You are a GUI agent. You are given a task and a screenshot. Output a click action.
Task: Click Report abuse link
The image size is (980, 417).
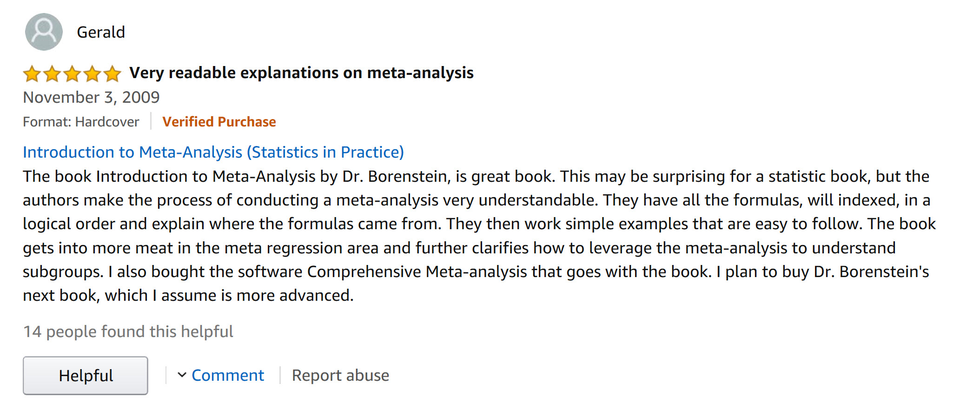pyautogui.click(x=340, y=375)
